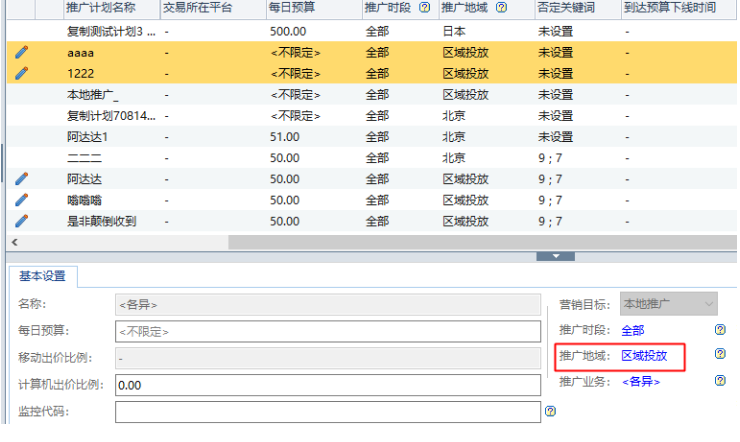Click the edit pencil icon for row aaaa
The image size is (740, 442).
pyautogui.click(x=22, y=52)
